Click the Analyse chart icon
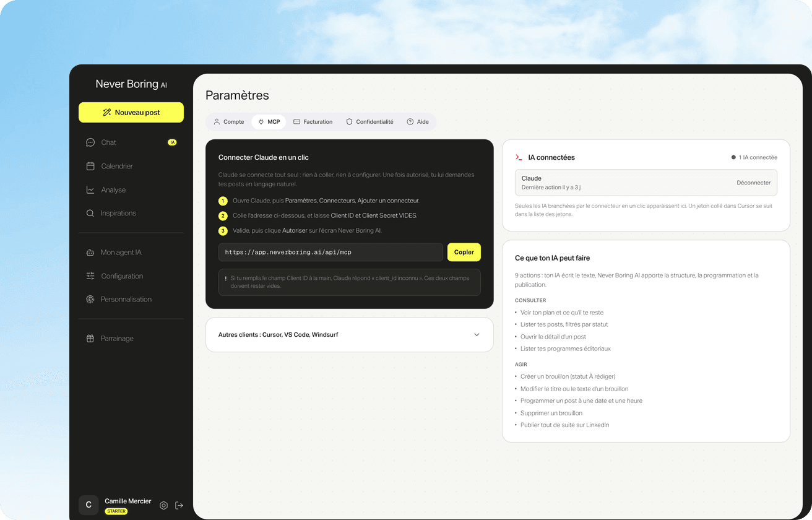Screen dimensions: 812x520 click(x=90, y=190)
